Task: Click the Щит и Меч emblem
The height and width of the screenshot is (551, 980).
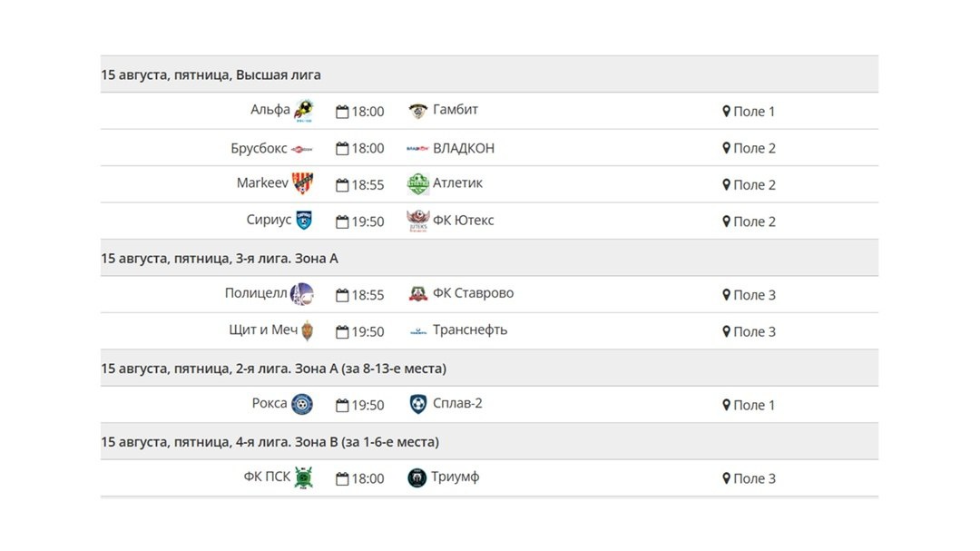Action: tap(308, 331)
